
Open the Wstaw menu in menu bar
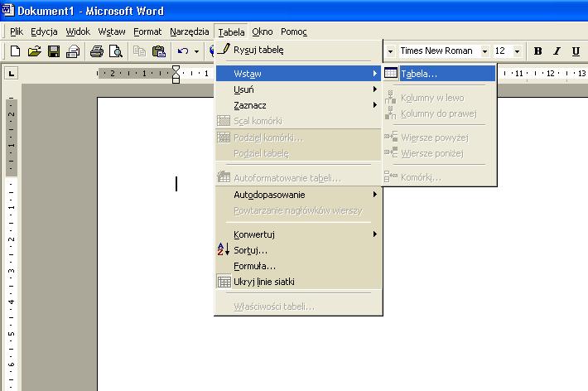112,31
